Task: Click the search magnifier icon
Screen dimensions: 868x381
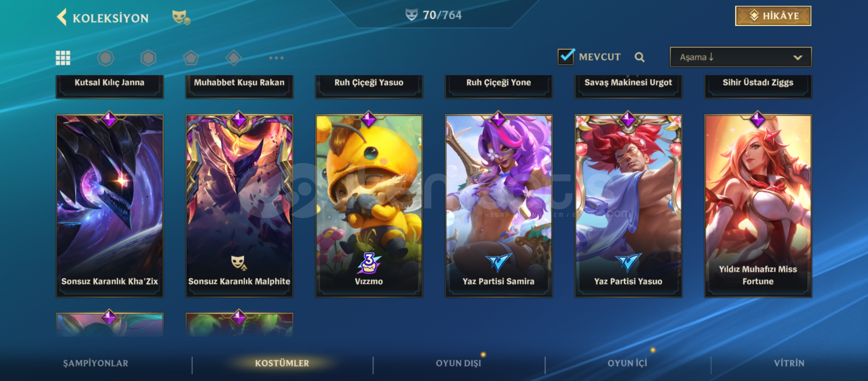Action: (x=639, y=57)
